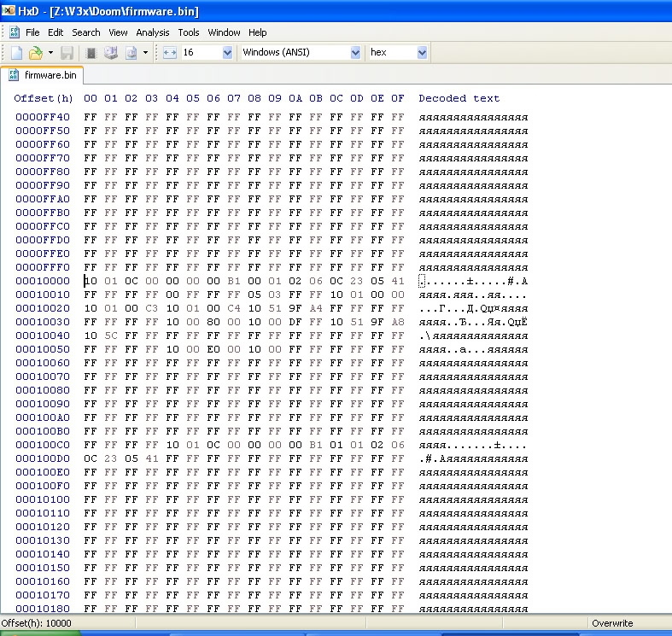Click the bytes-per-row width arrows icon
Screen dimensions: 672x636
coord(170,53)
